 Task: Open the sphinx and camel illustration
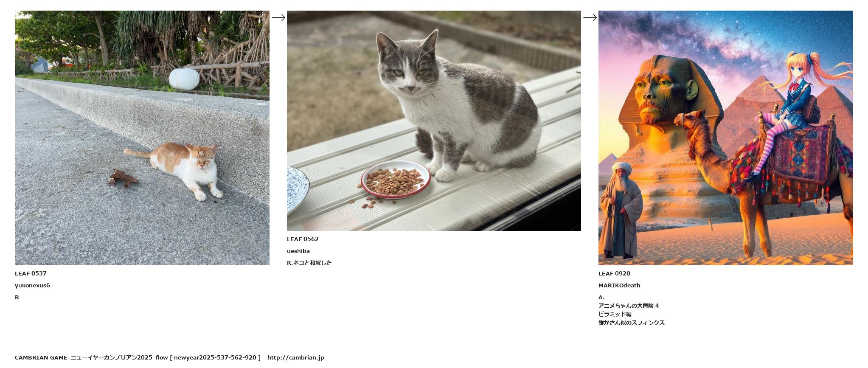pos(726,138)
